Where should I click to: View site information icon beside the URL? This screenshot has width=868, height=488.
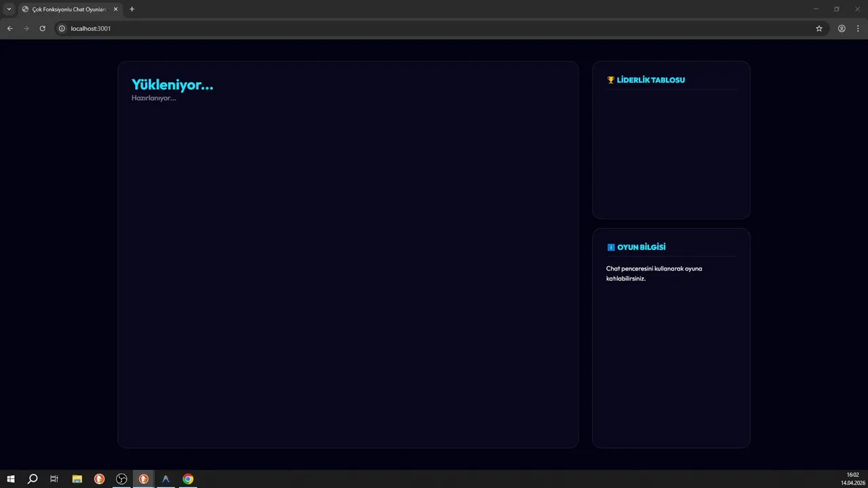(x=62, y=28)
